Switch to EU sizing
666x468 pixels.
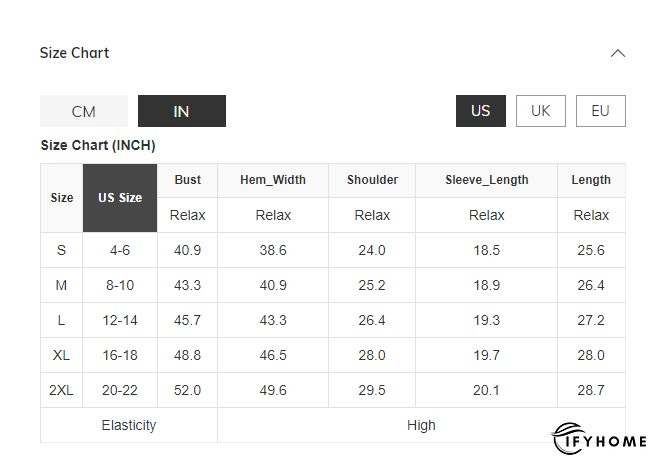(600, 111)
